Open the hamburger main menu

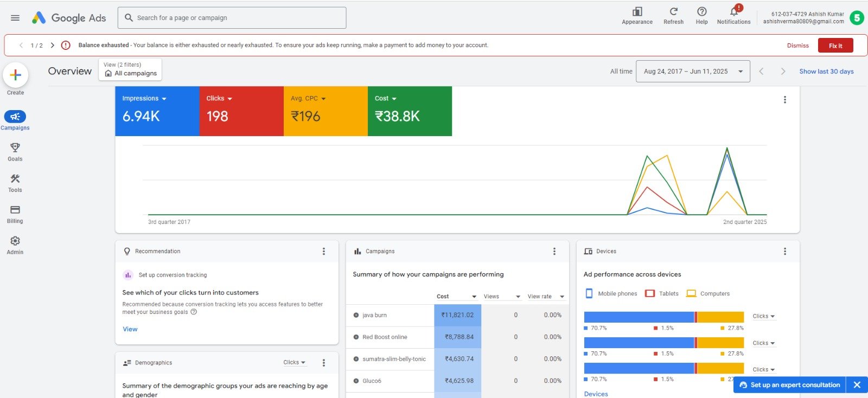pyautogui.click(x=15, y=18)
